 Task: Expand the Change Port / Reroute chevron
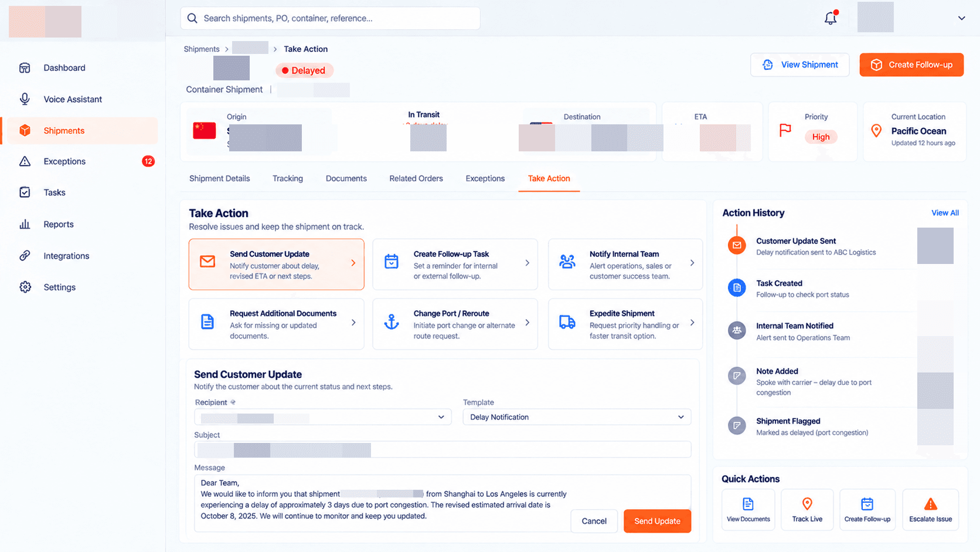click(528, 323)
